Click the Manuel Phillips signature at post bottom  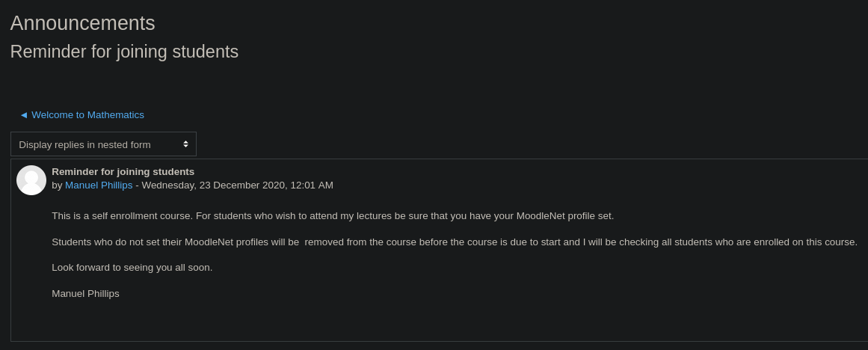[x=85, y=293]
